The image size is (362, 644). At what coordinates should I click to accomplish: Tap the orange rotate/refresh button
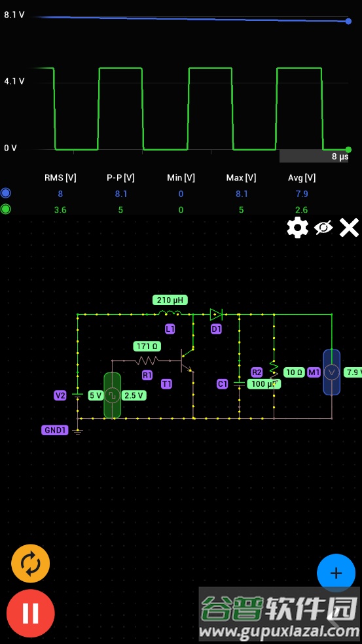(x=30, y=564)
